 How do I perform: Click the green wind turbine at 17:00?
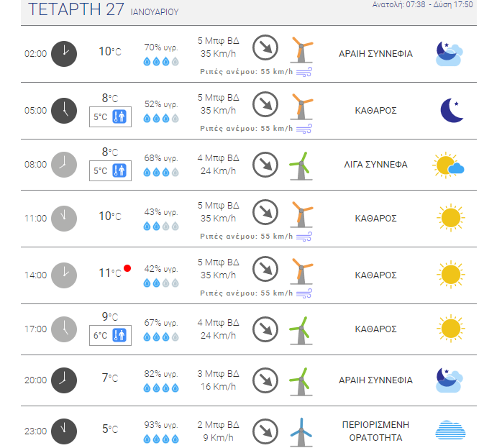301,331
